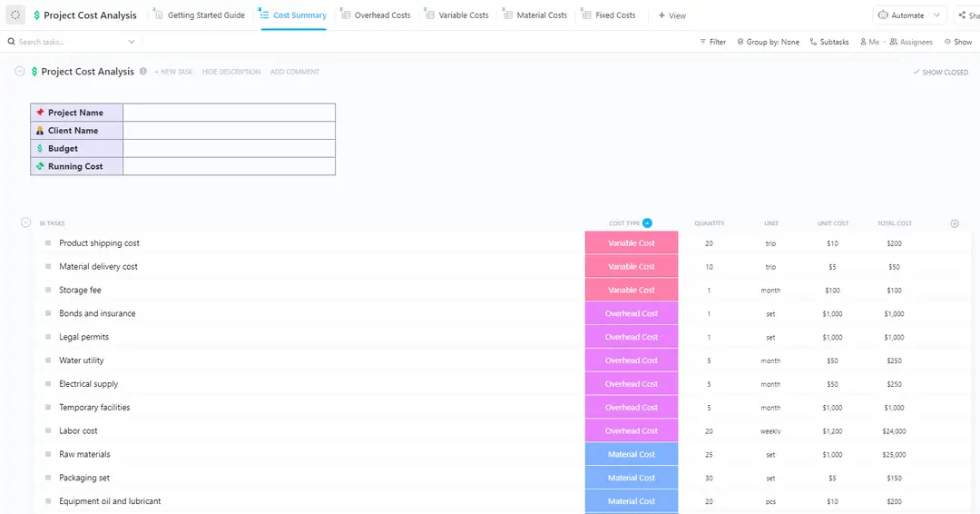Toggle Subtasks display
This screenshot has width=980, height=514.
click(828, 42)
